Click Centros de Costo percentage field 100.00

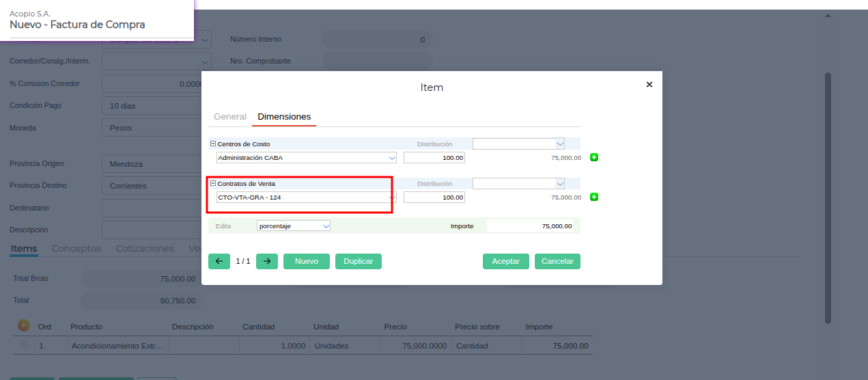tap(434, 158)
